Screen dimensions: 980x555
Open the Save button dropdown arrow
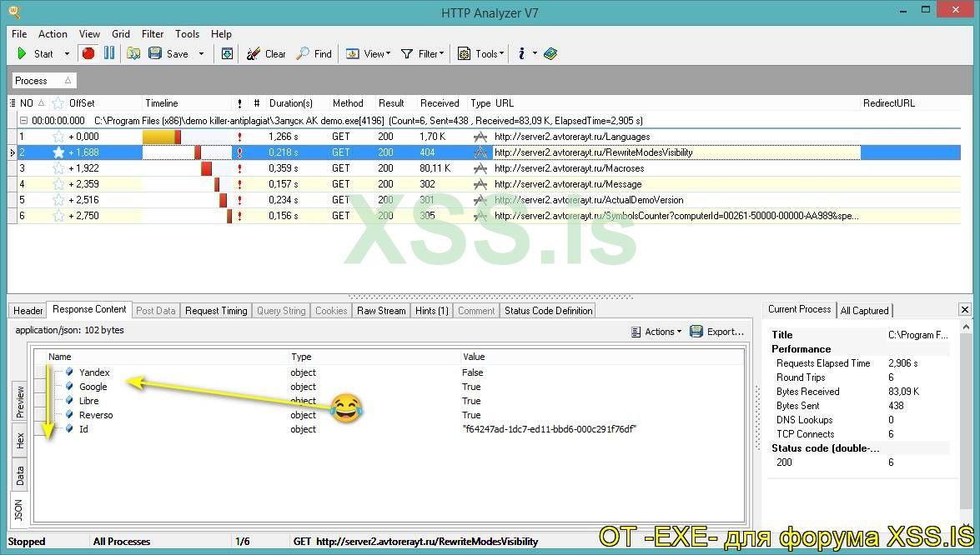201,53
